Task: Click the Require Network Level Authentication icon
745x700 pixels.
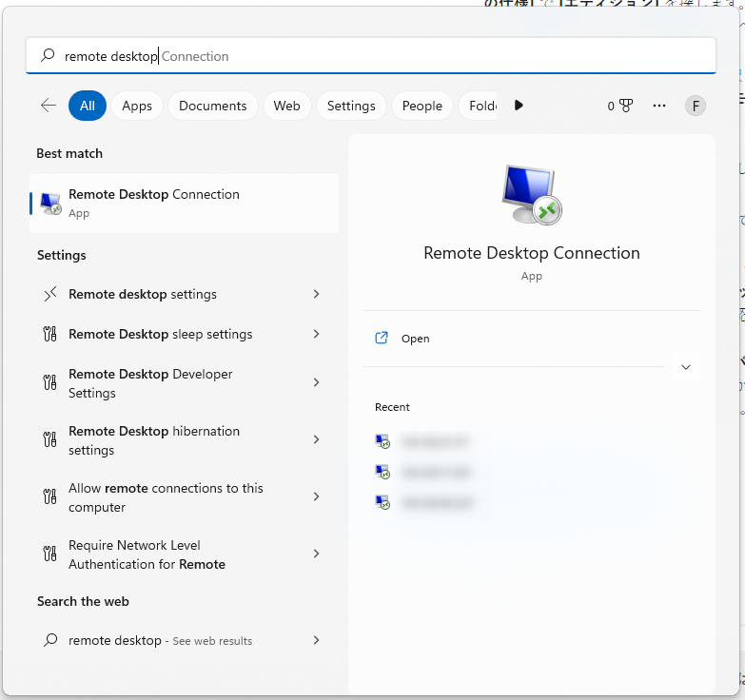Action: point(49,554)
